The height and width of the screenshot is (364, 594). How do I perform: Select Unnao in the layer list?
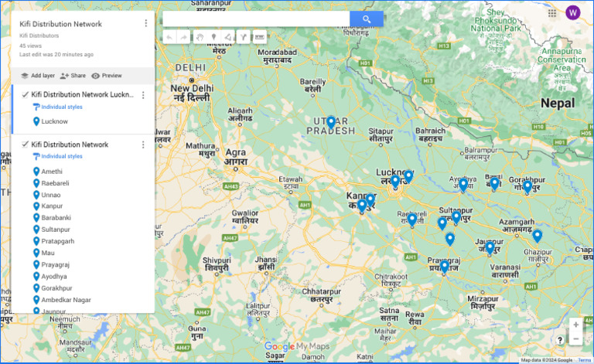(x=51, y=195)
